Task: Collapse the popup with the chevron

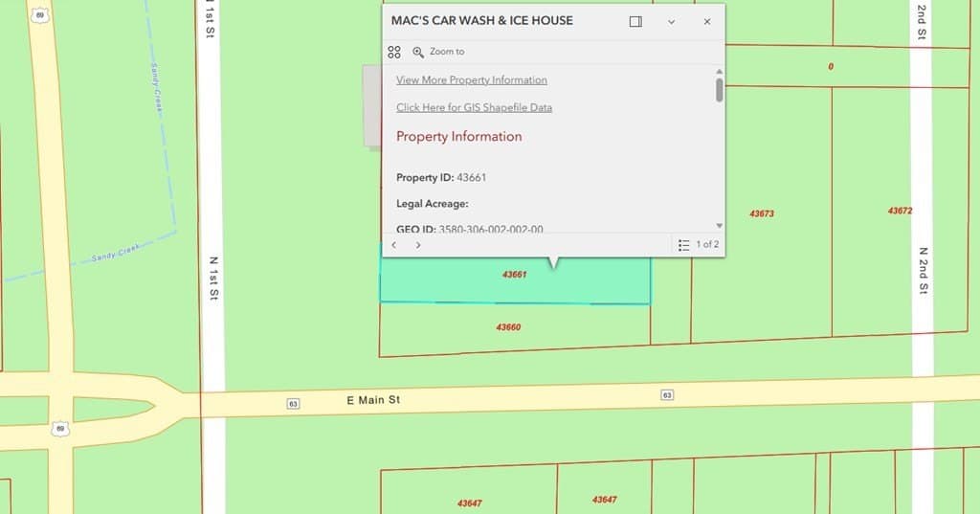Action: pos(671,22)
